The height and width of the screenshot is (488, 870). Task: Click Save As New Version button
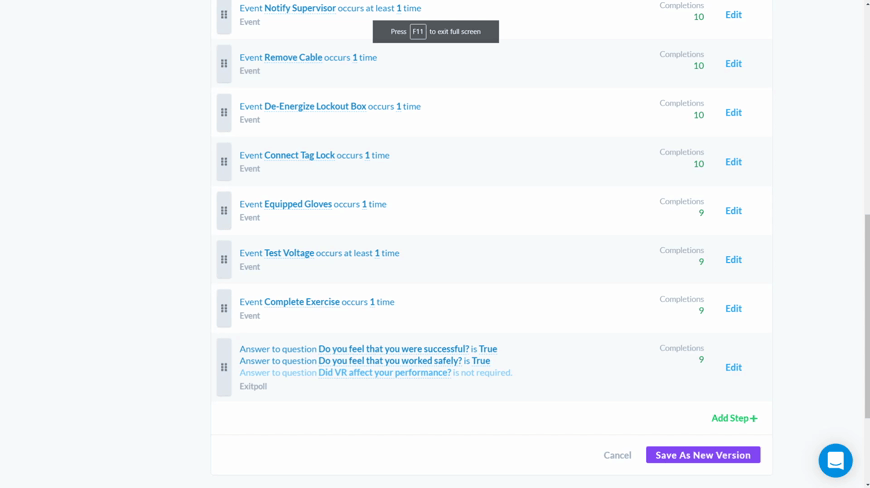(703, 455)
